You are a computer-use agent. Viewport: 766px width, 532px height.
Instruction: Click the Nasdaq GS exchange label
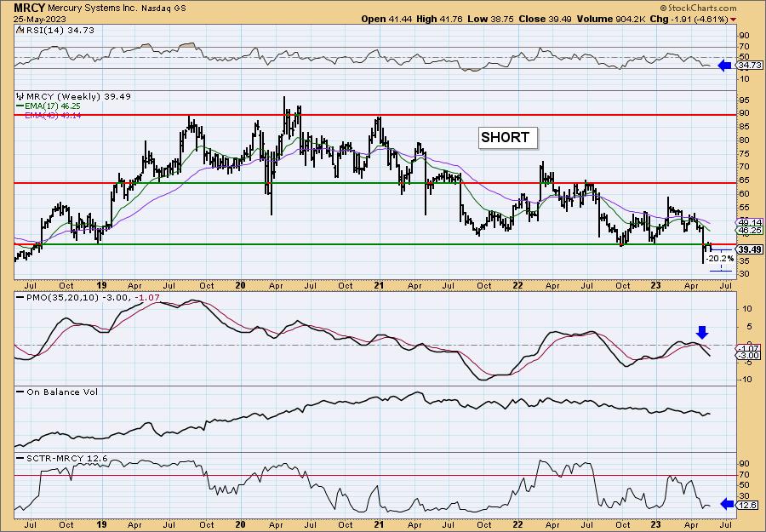tap(162, 9)
